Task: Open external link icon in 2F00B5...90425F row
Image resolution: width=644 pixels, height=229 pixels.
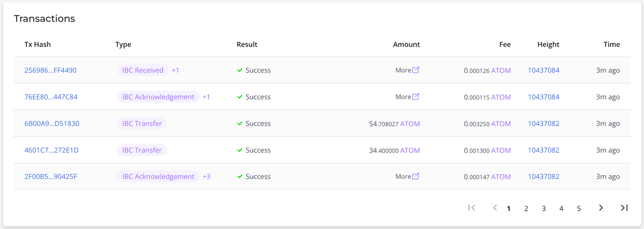Action: 416,176
